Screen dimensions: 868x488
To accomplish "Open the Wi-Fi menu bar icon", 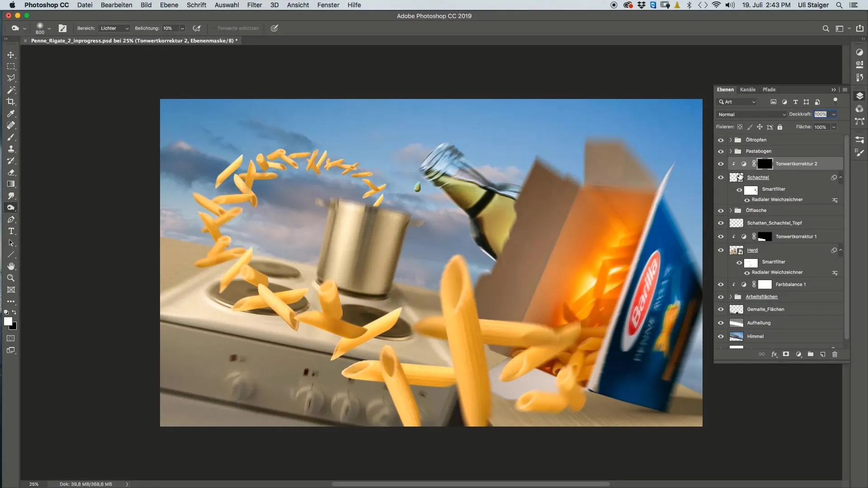I will (716, 5).
